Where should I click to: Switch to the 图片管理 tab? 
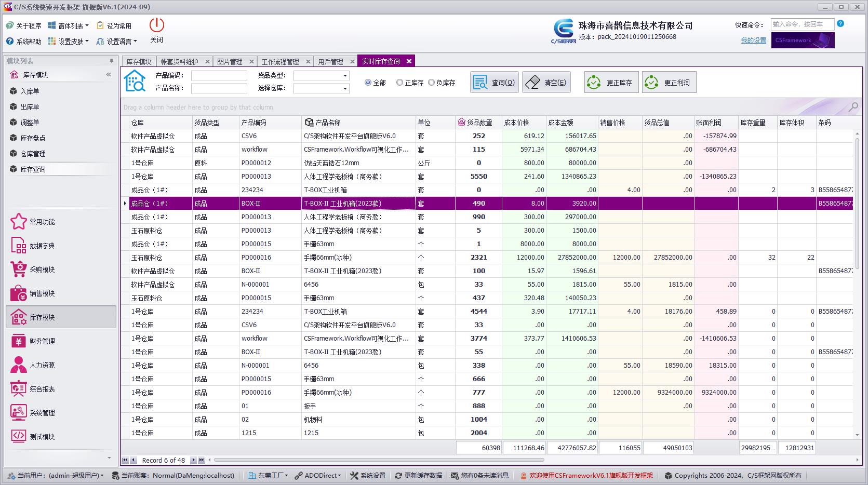(230, 62)
